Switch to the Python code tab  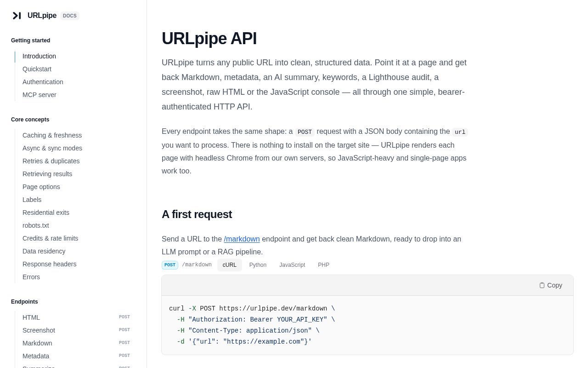[258, 265]
